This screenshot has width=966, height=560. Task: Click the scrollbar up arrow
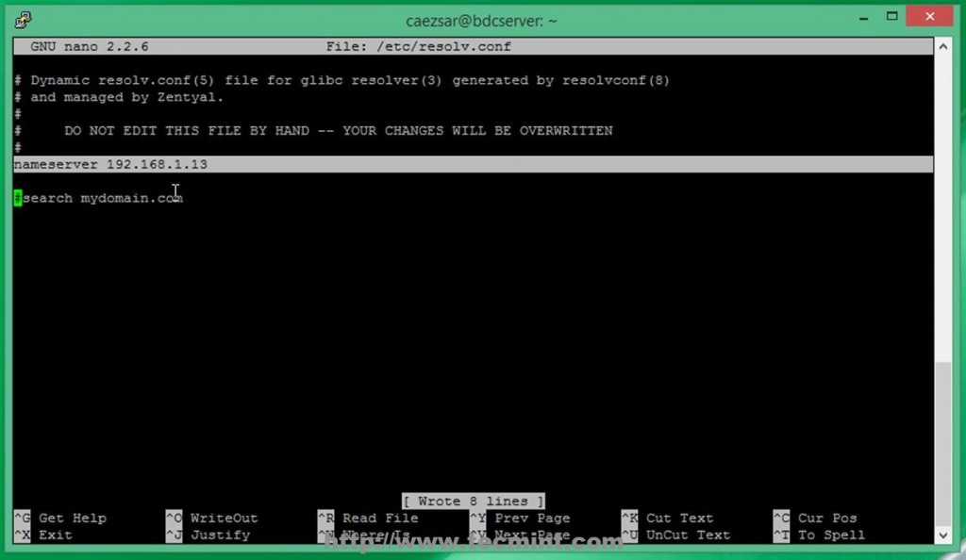(942, 44)
